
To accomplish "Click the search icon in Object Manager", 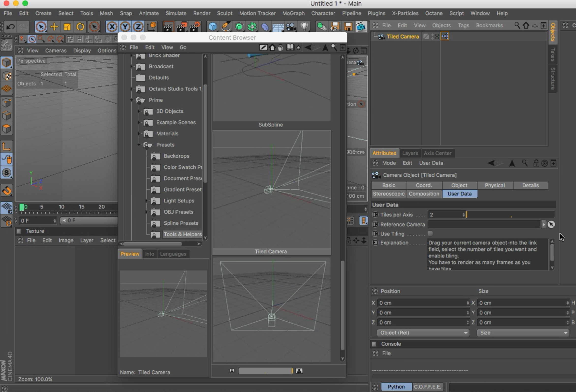I will (517, 25).
